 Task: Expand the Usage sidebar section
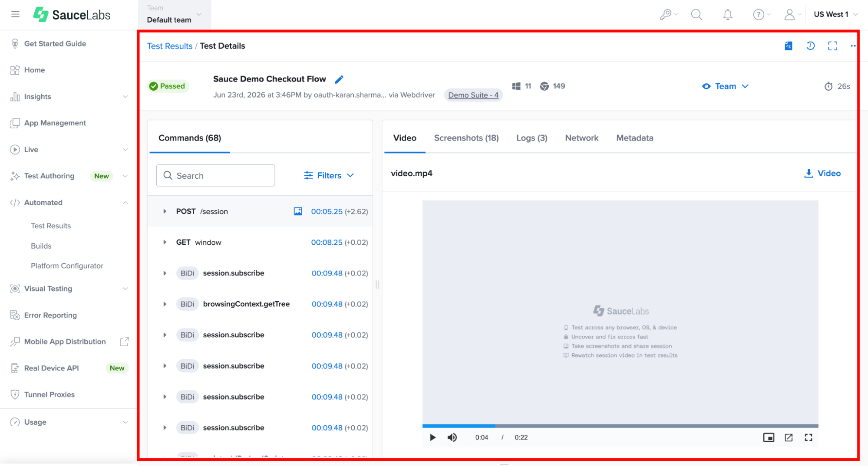[125, 422]
